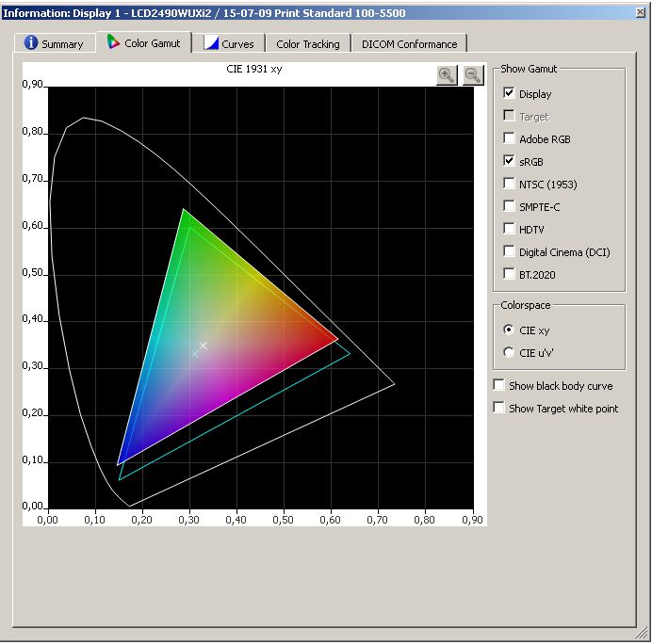Check the SMPTE-C gamut option
The image size is (652, 644).
510,207
